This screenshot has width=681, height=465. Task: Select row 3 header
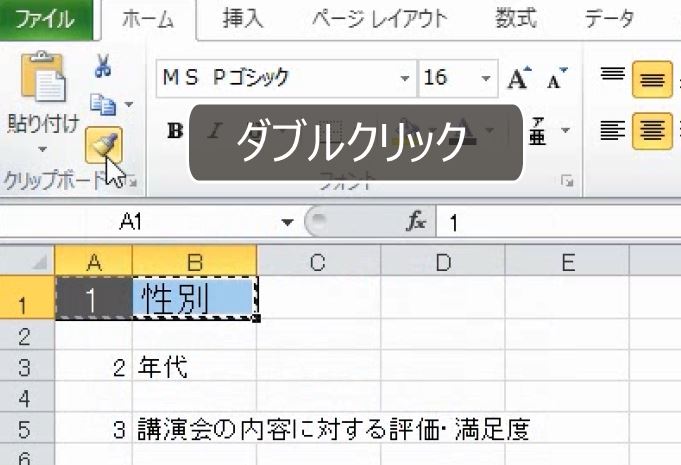coord(27,366)
